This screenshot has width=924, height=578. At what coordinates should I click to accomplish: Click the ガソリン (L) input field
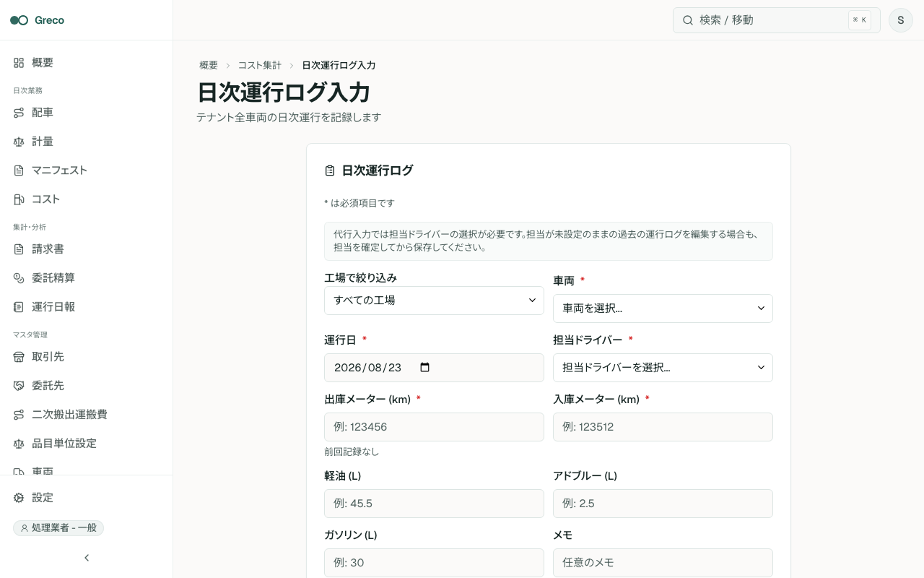(x=434, y=563)
